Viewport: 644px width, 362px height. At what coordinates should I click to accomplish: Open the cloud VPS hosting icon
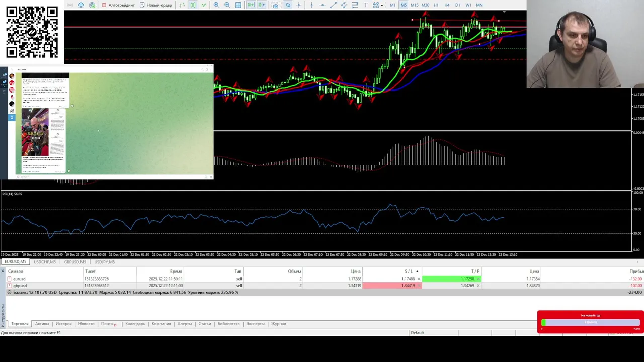click(80, 5)
